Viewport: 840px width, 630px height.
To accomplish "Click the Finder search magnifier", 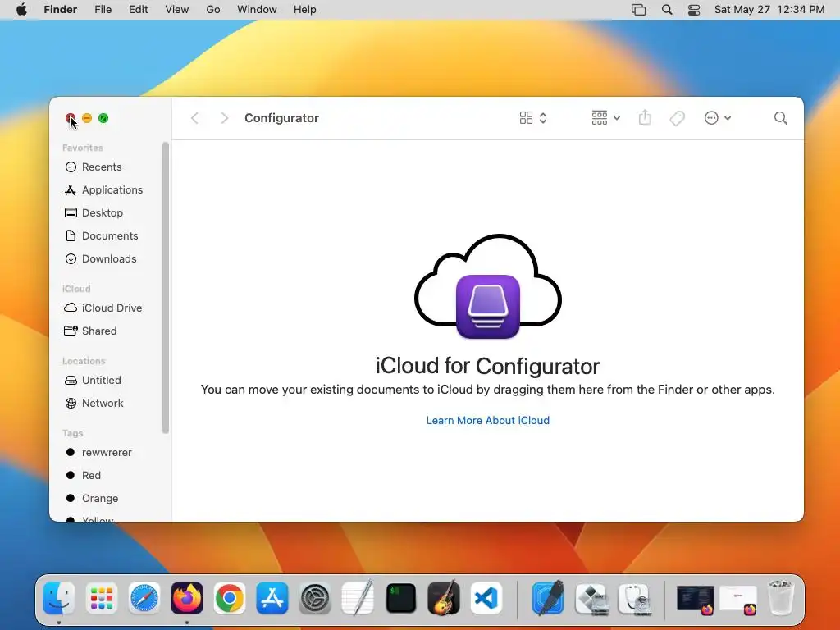I will (x=781, y=118).
